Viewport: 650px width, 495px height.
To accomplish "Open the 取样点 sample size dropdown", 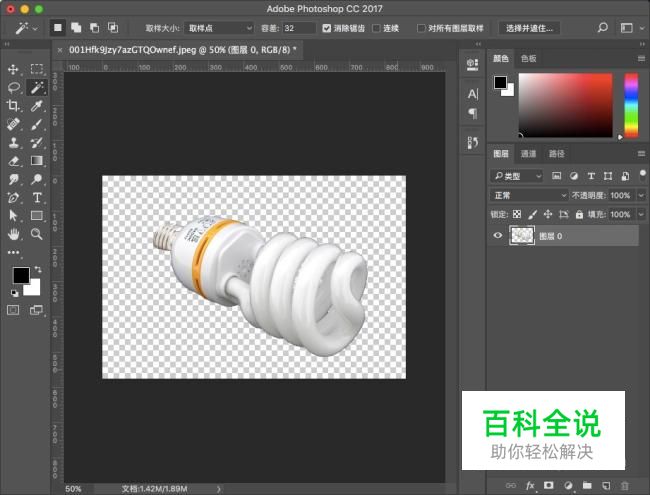I will coord(218,28).
